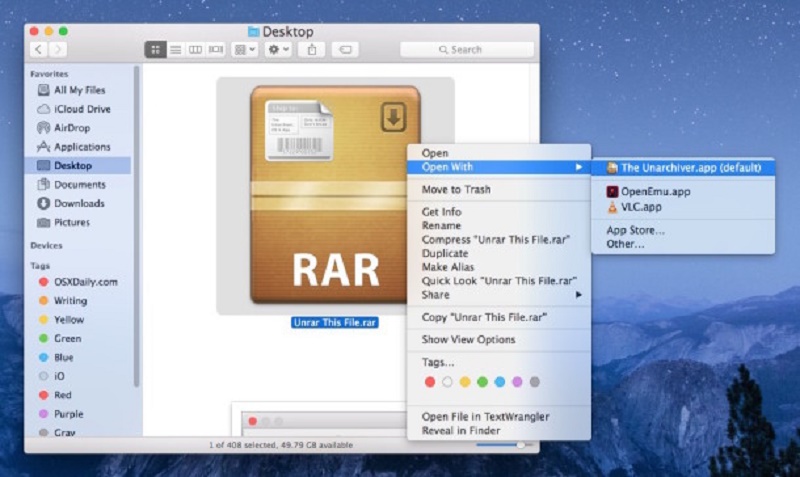The width and height of the screenshot is (800, 477).
Task: Click the Finder Search field
Action: click(x=467, y=49)
